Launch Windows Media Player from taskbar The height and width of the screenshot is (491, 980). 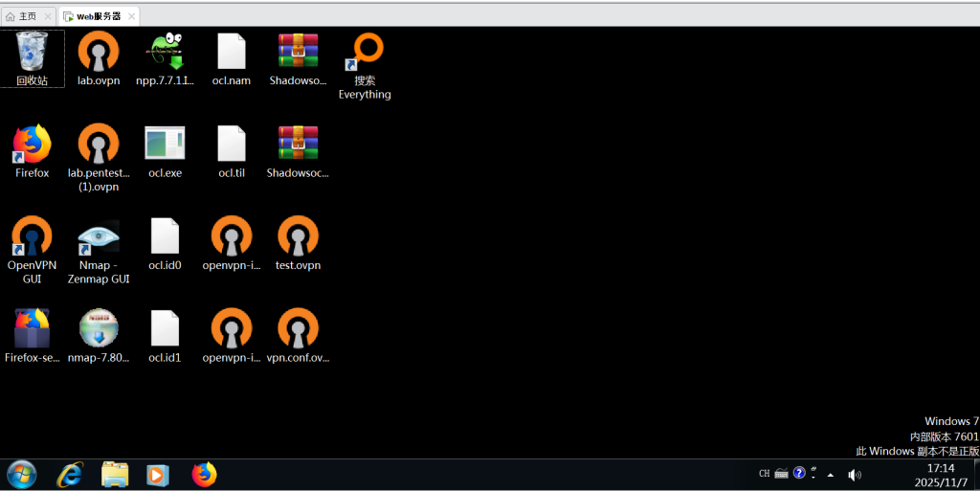pyautogui.click(x=156, y=474)
